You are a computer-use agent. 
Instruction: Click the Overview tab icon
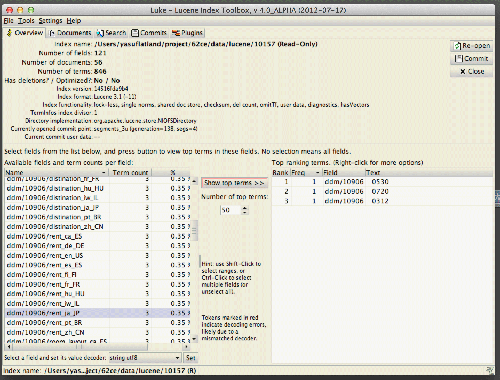click(x=9, y=33)
